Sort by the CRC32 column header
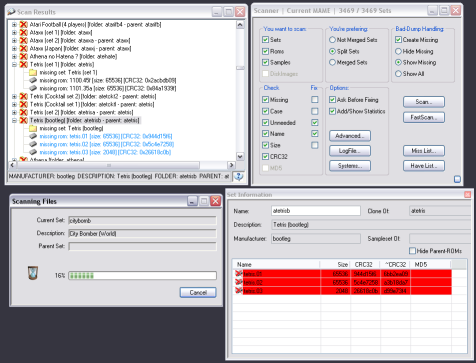476x363 pixels. point(365,265)
